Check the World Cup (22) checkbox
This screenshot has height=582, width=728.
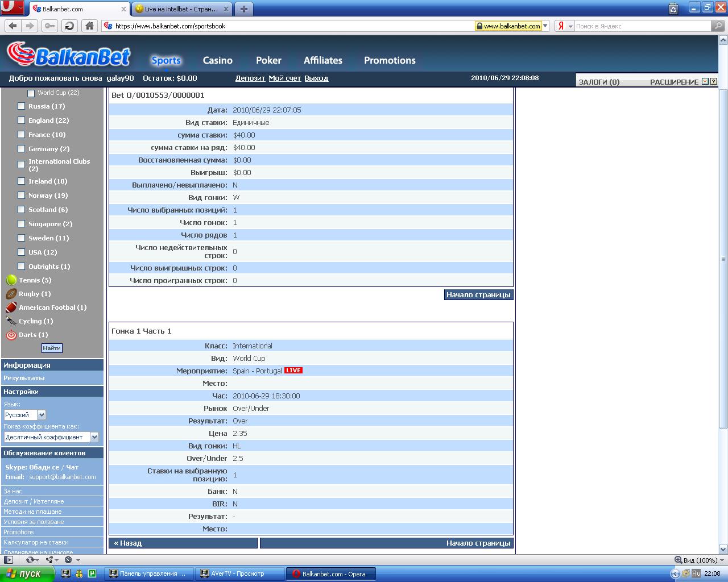[x=31, y=93]
